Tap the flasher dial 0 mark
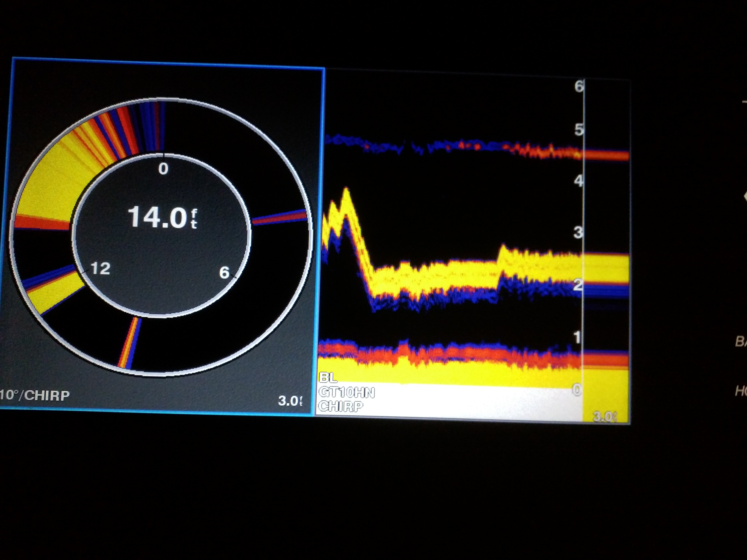Image resolution: width=747 pixels, height=560 pixels. [x=163, y=168]
